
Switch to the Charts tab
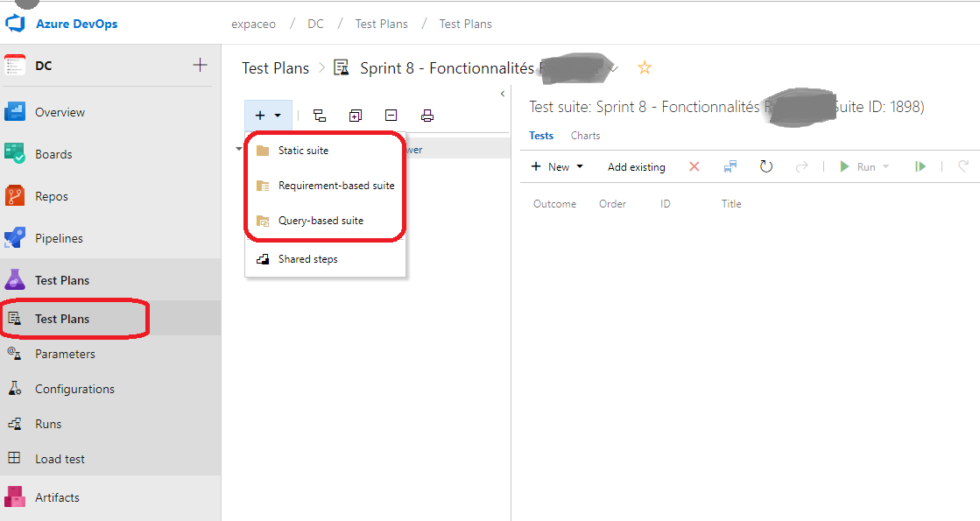click(585, 136)
